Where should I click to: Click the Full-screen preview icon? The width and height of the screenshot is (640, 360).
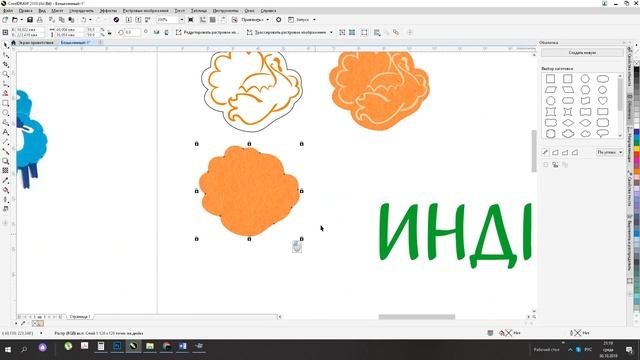[x=191, y=20]
